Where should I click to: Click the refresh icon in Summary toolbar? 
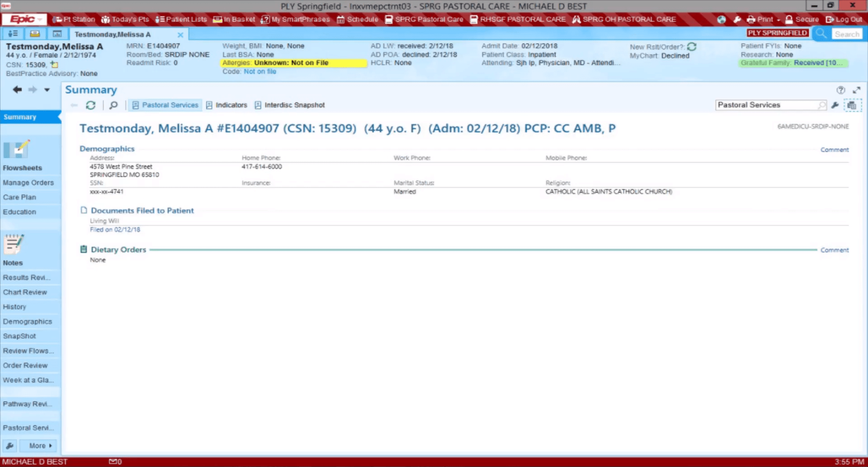pos(91,105)
